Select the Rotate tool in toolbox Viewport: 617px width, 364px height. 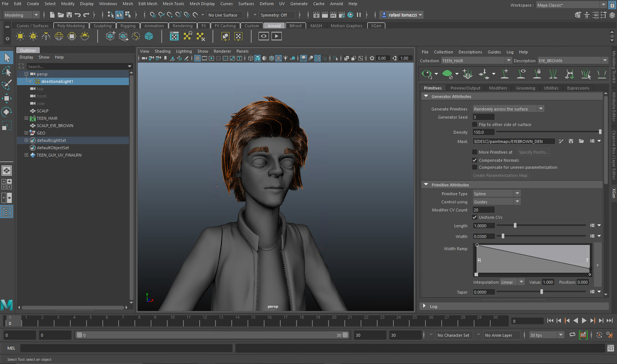pyautogui.click(x=7, y=112)
